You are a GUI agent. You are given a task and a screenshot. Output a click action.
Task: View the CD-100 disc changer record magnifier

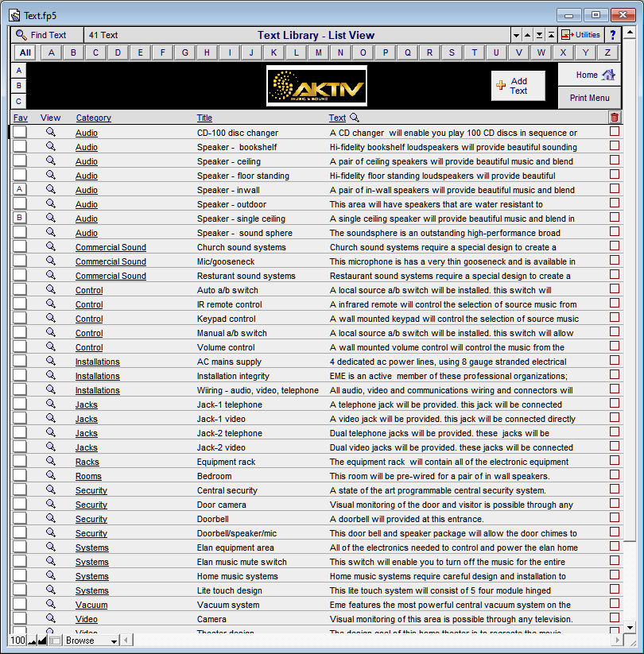(51, 132)
